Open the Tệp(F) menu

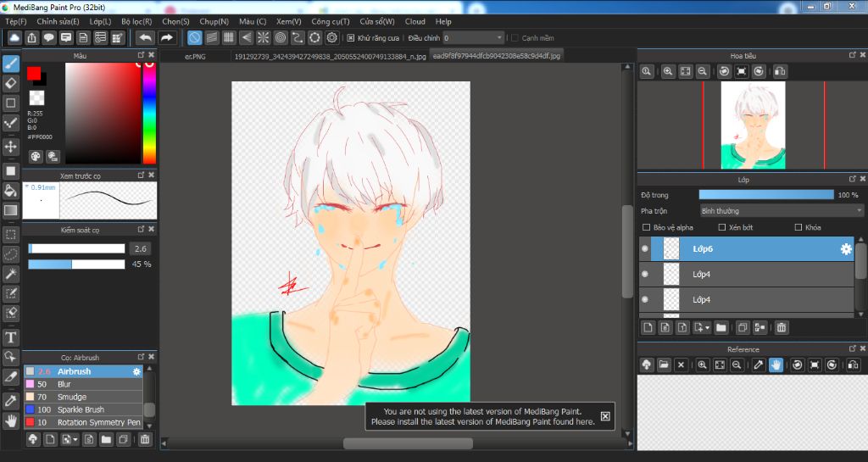[16, 21]
